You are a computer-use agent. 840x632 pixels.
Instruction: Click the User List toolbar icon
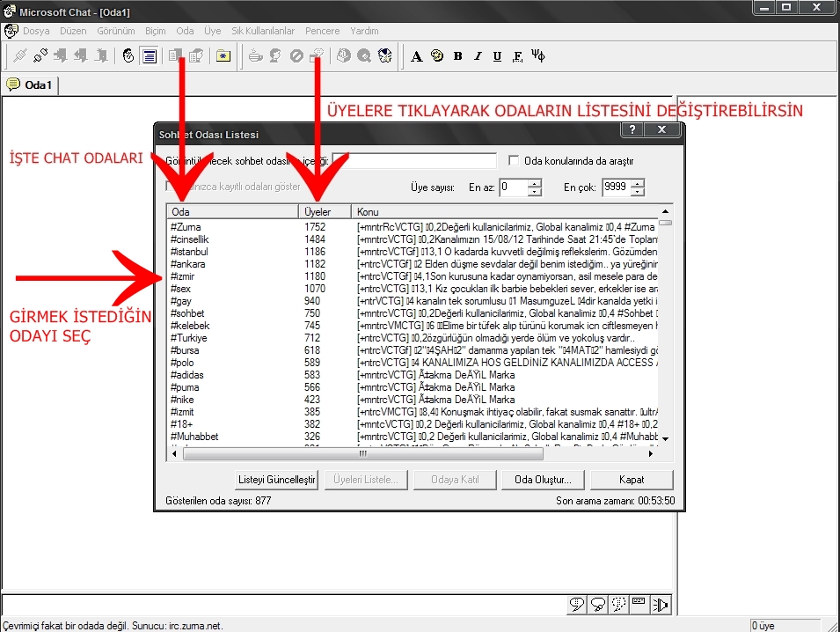[197, 55]
